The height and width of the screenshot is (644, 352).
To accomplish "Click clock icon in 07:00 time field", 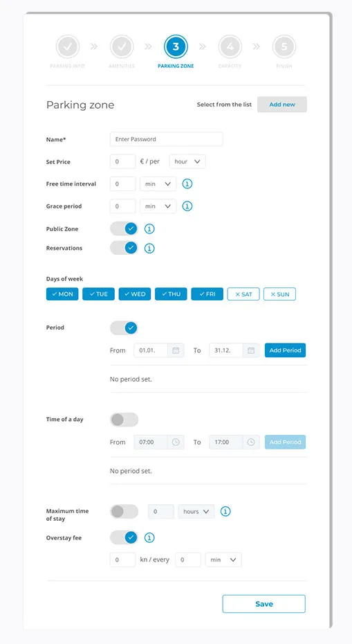I will [x=176, y=442].
